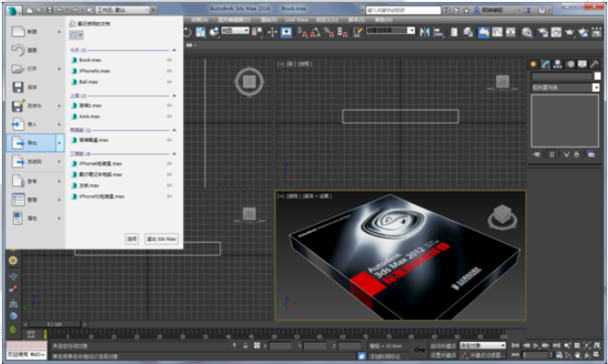The image size is (608, 364).
Task: Click the Options (选项) button
Action: (x=132, y=238)
